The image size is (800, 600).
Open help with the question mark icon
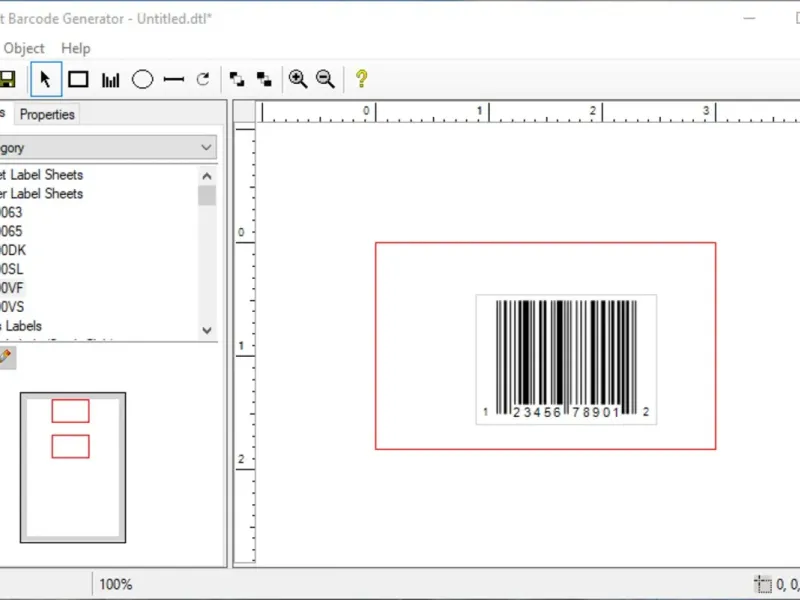[x=361, y=79]
